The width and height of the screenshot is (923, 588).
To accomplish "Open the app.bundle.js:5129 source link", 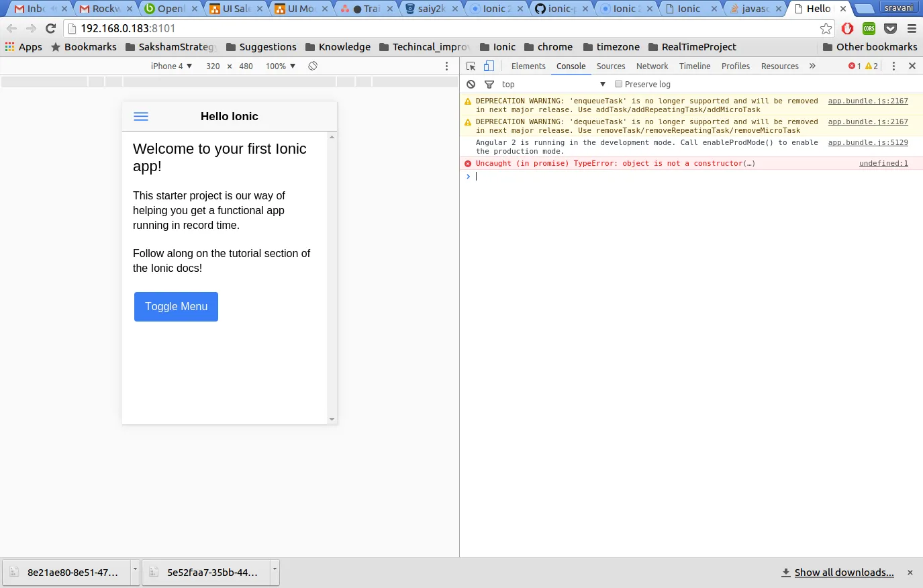I will [x=868, y=142].
